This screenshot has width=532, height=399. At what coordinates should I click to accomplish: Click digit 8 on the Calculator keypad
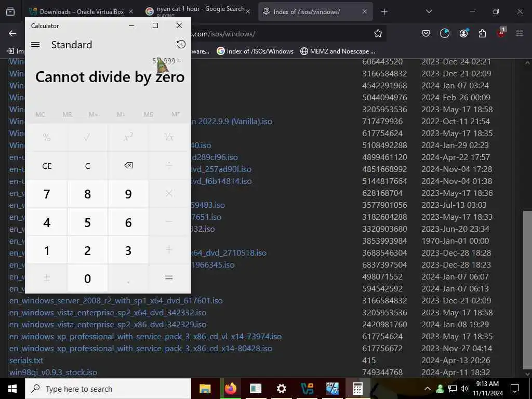[x=87, y=194]
